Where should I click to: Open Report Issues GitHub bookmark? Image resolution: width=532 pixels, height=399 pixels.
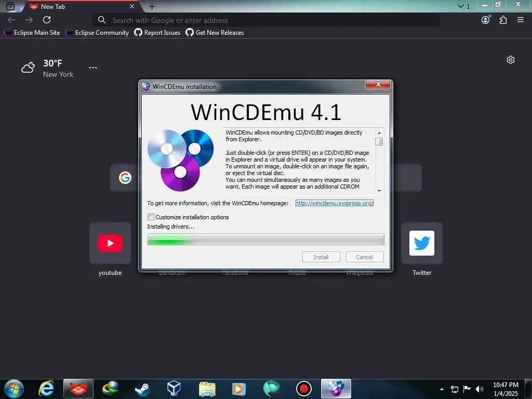[157, 33]
